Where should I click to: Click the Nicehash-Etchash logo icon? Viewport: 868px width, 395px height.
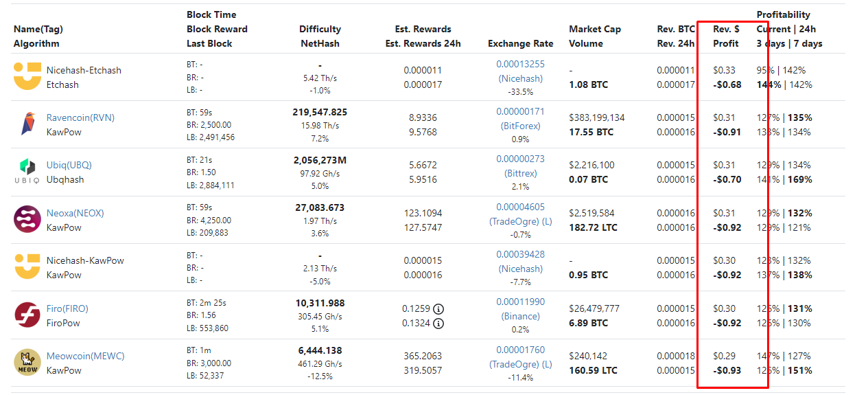(27, 76)
